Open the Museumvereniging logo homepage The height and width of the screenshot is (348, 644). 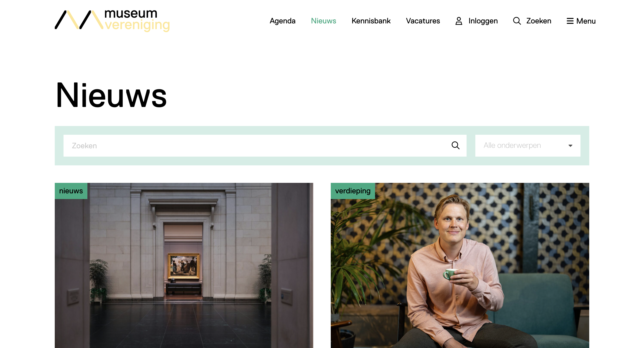click(112, 21)
